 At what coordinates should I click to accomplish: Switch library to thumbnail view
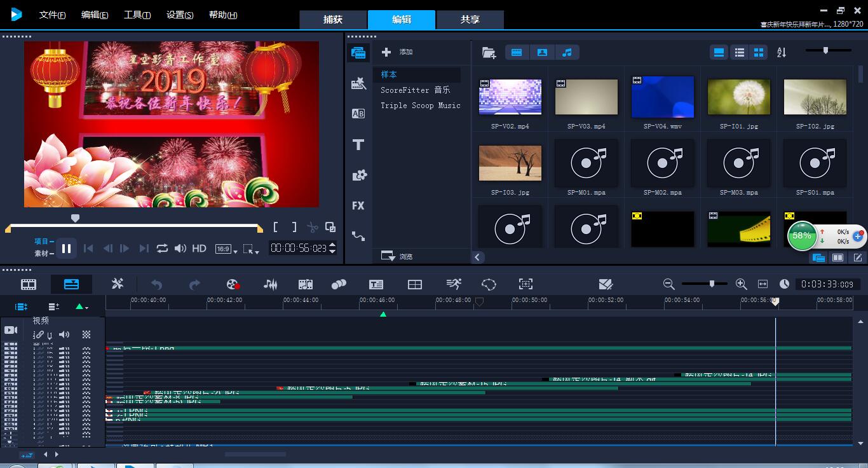[759, 52]
